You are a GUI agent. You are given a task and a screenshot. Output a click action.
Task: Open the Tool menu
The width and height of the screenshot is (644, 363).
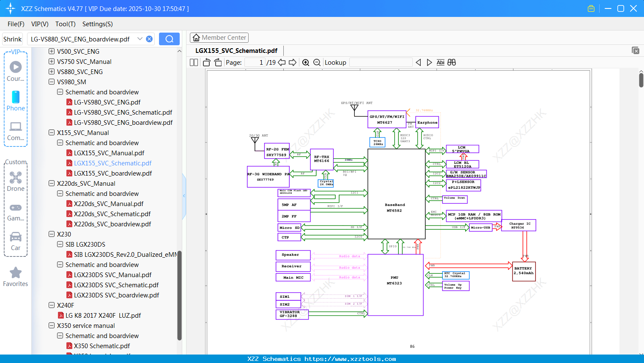point(65,24)
